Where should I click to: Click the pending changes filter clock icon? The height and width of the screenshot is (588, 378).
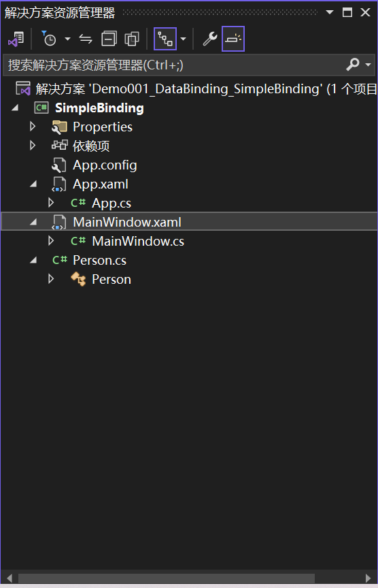click(49, 39)
